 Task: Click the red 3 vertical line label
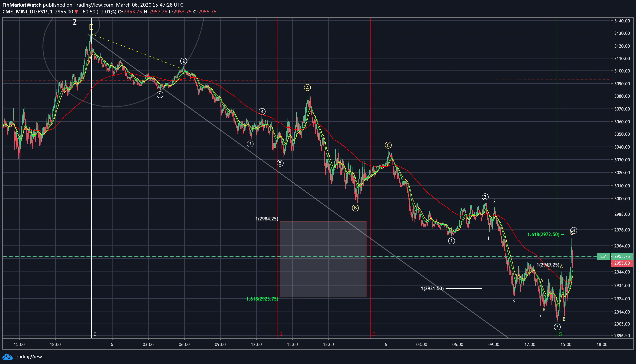click(x=374, y=334)
